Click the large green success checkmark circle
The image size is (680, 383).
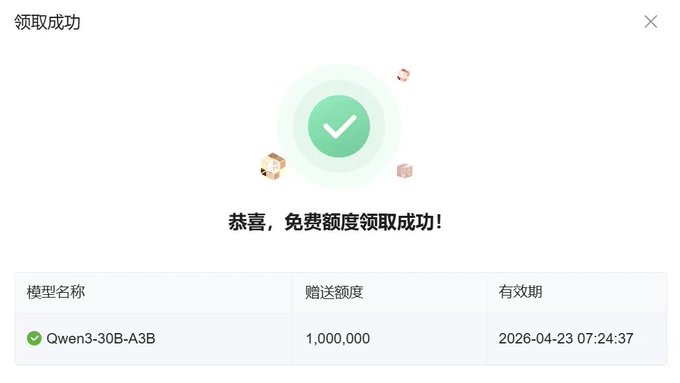339,126
